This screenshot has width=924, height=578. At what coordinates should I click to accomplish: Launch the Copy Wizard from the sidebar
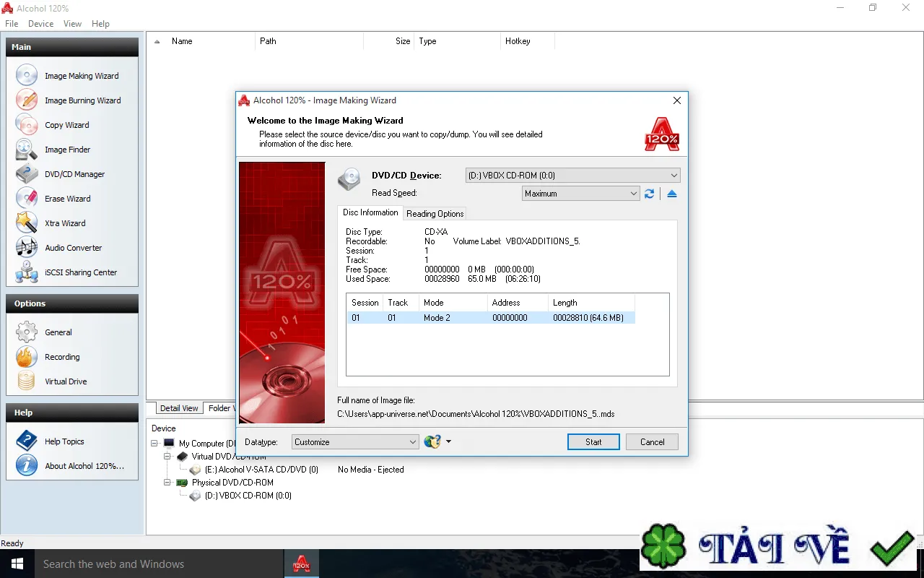[67, 125]
